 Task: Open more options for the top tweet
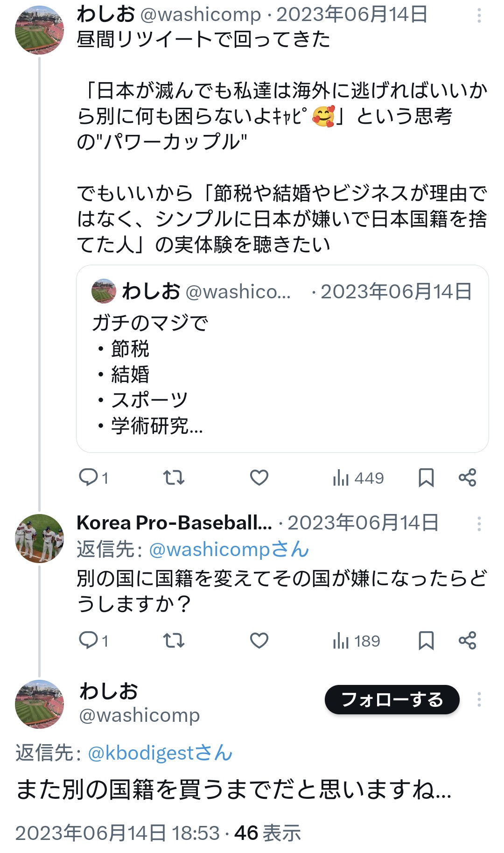click(479, 16)
